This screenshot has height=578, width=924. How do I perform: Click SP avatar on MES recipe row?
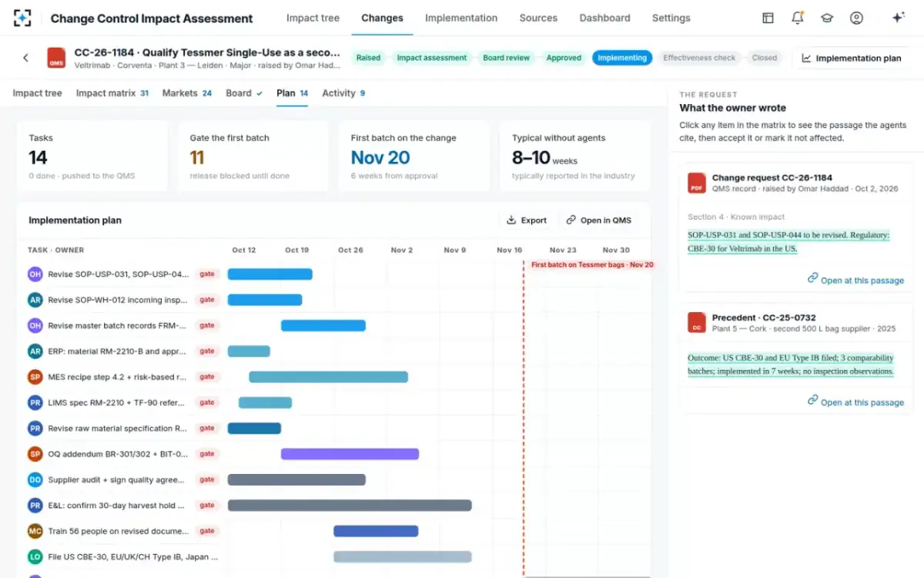pyautogui.click(x=35, y=377)
